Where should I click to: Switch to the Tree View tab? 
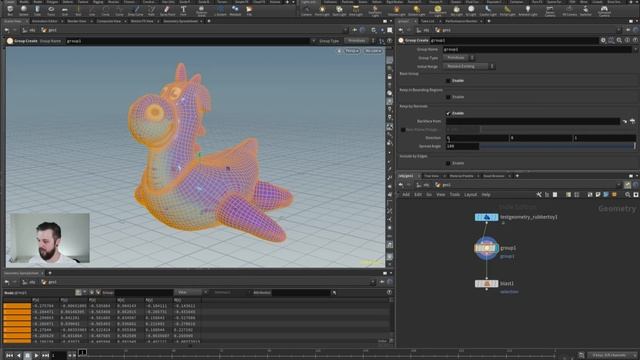tap(431, 176)
